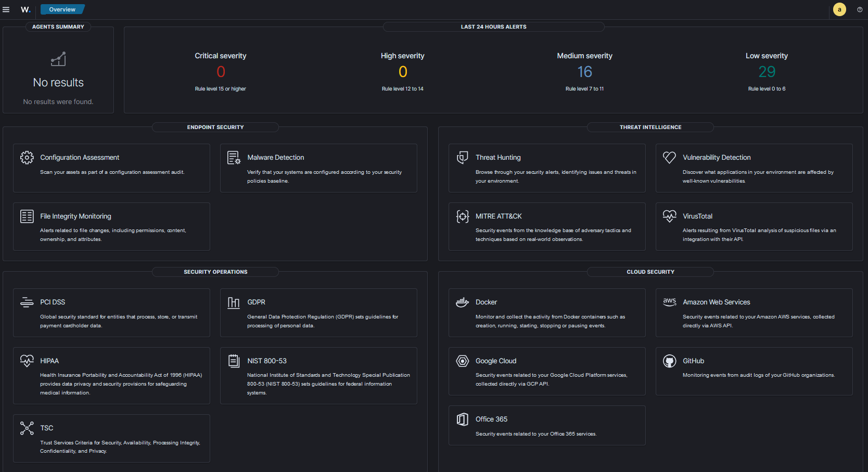The width and height of the screenshot is (868, 472).
Task: Click the Medium severity count 16
Action: point(585,72)
